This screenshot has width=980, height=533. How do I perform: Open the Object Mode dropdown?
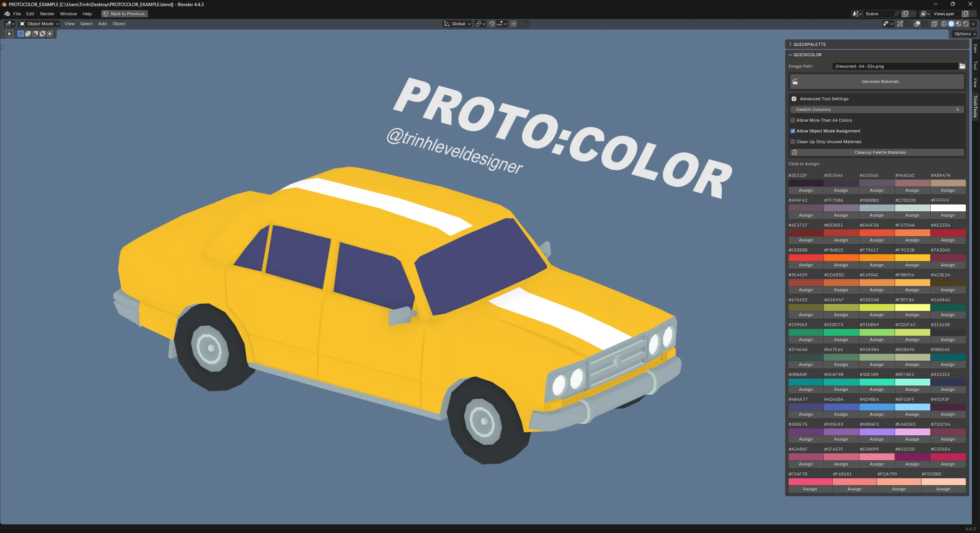click(39, 24)
